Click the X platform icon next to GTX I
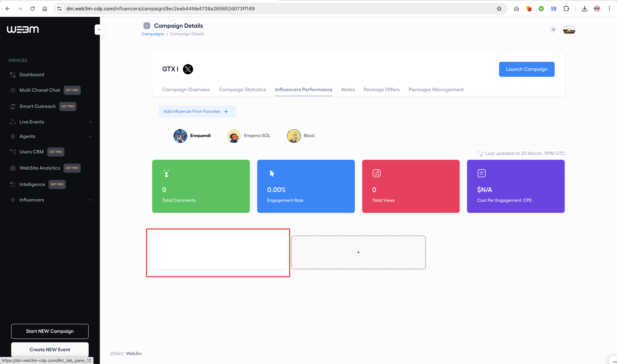 [188, 69]
